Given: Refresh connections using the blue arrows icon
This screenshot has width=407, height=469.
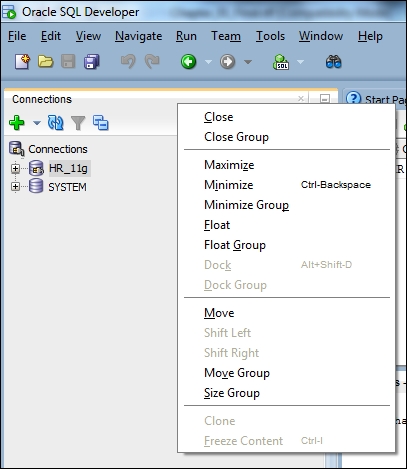Looking at the screenshot, I should (56, 123).
